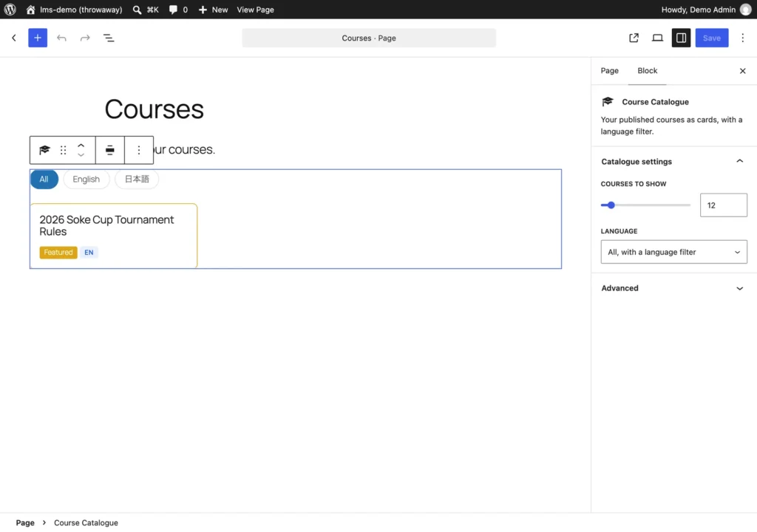Switch to the Block tab
Screen dimensions: 757x532
647,70
